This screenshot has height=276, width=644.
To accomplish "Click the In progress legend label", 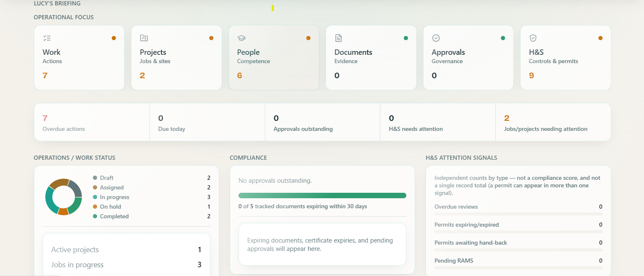I will tap(115, 197).
